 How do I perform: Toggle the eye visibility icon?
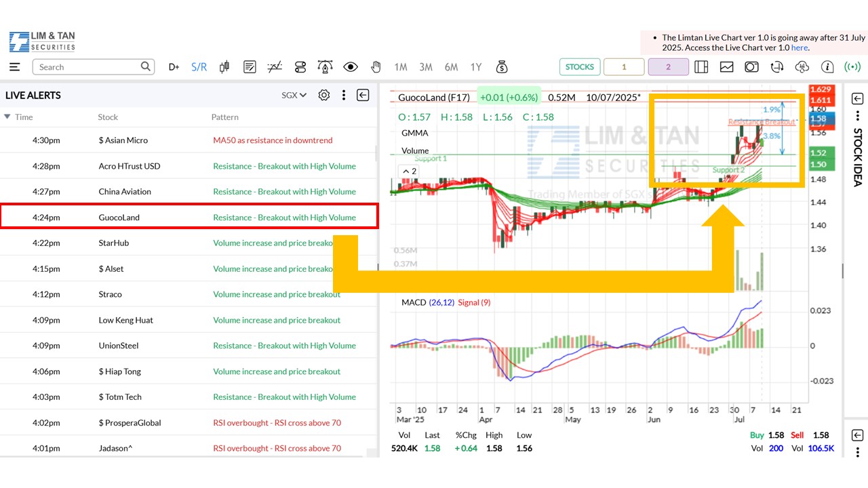[351, 67]
